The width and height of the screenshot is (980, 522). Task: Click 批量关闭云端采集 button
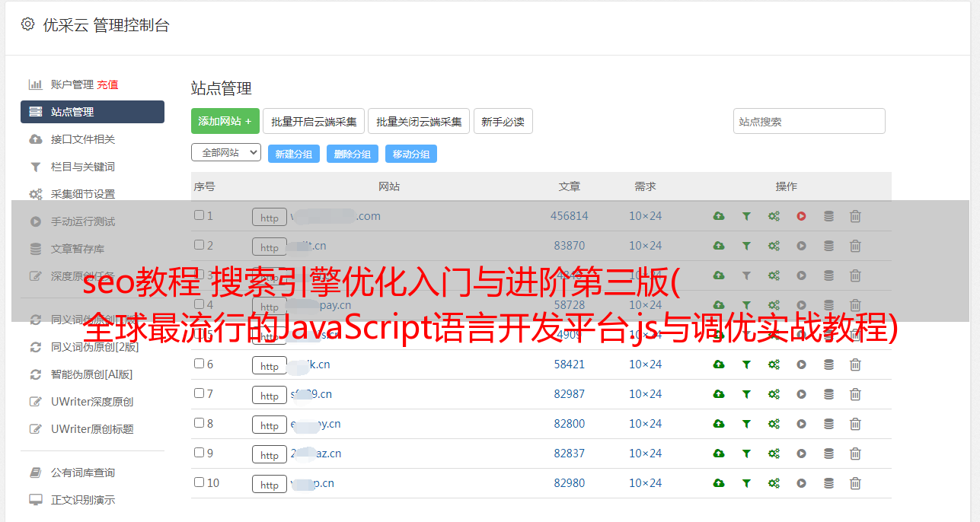point(419,121)
